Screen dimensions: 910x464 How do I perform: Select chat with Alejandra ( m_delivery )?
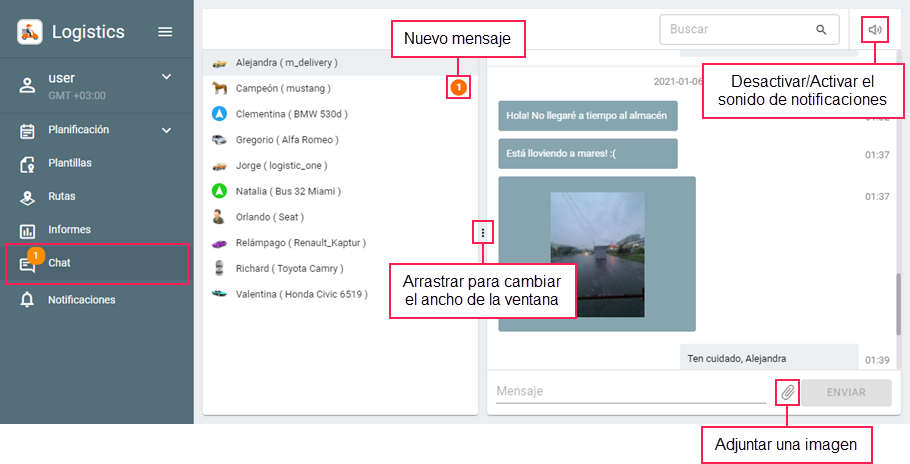pos(340,63)
